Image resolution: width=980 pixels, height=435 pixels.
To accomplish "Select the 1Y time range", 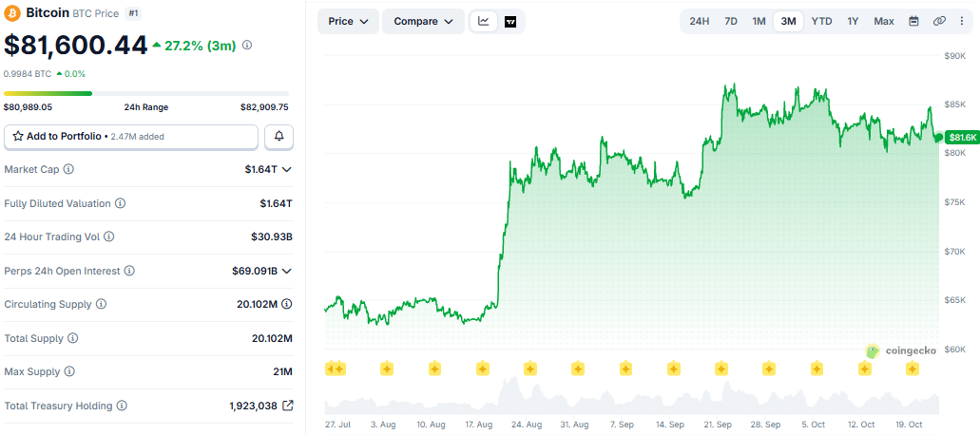I will pyautogui.click(x=853, y=21).
